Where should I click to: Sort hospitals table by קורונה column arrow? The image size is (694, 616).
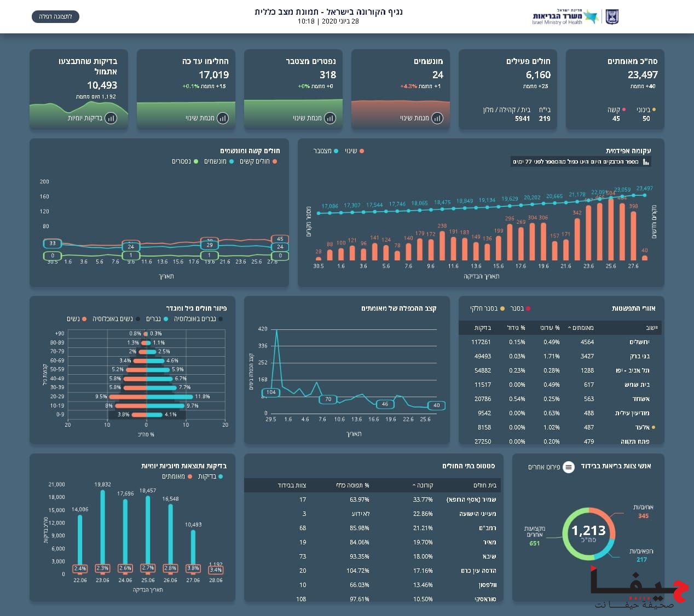point(414,486)
